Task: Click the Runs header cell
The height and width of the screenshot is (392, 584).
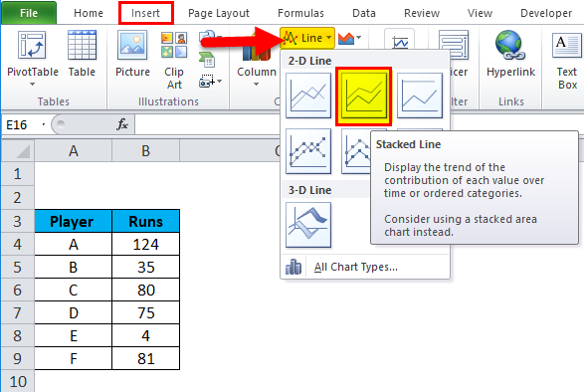Action: (145, 221)
